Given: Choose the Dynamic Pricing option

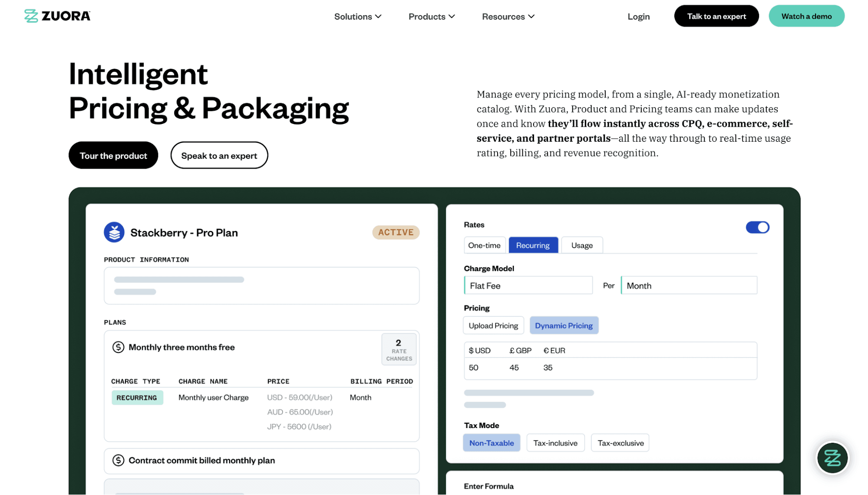Looking at the screenshot, I should (564, 326).
